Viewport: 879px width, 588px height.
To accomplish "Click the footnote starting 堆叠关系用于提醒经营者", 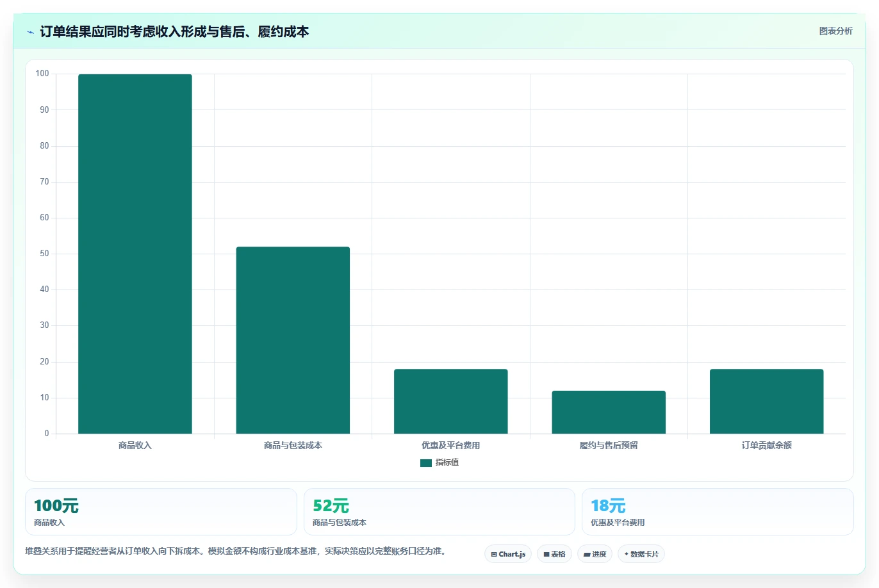I will [x=236, y=551].
